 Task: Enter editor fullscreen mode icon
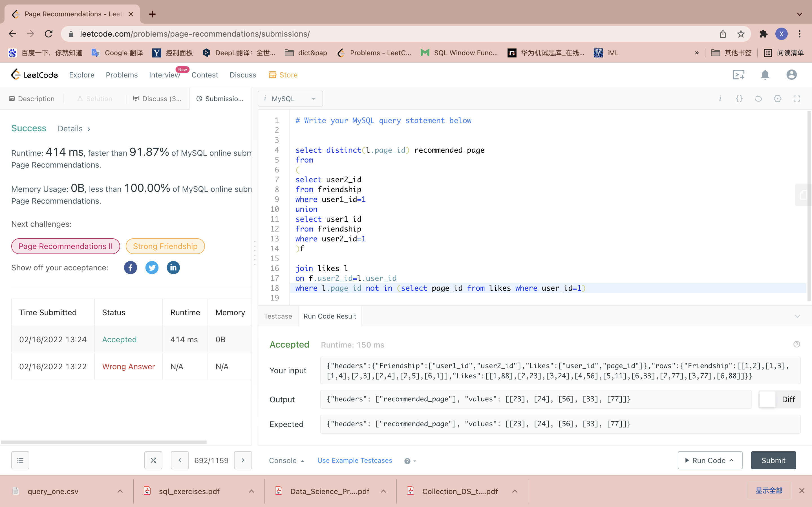click(796, 99)
